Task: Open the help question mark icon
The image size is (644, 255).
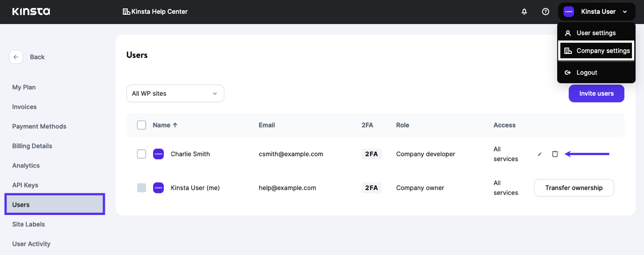Action: (546, 12)
